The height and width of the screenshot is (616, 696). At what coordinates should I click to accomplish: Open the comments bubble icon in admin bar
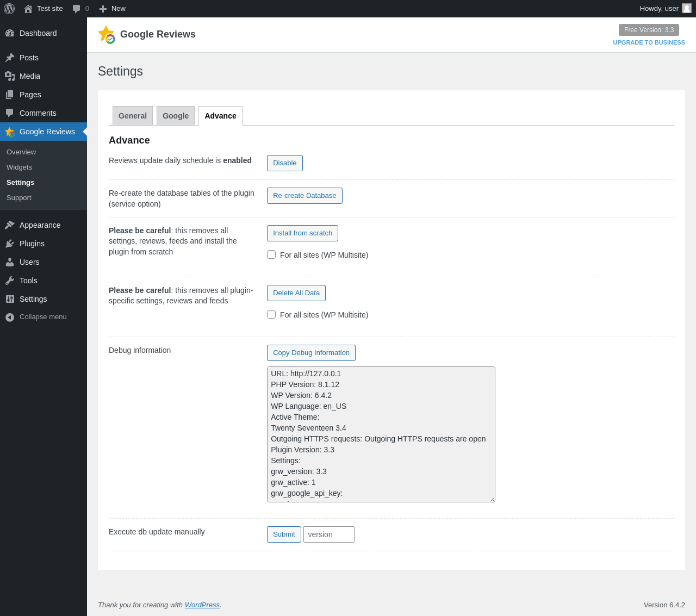click(x=77, y=9)
